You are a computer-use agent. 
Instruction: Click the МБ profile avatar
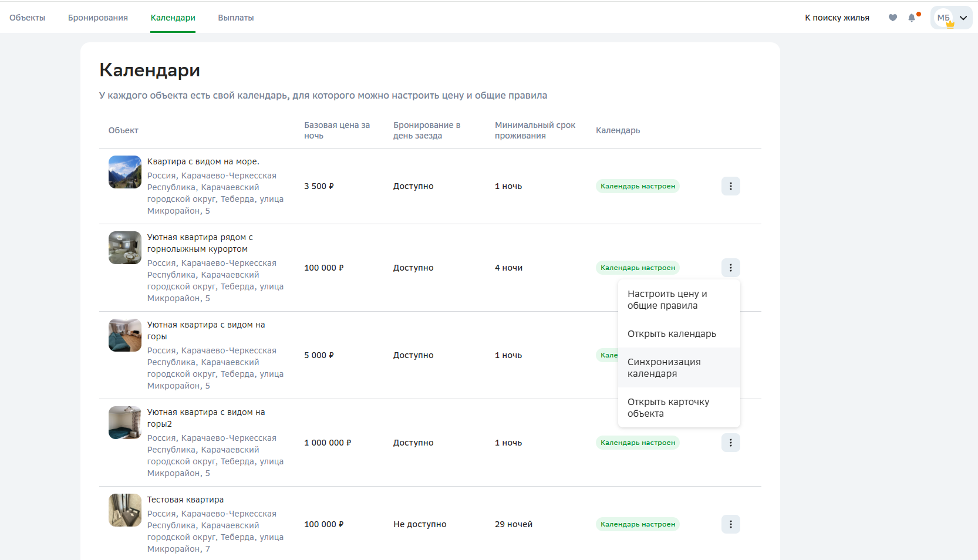point(943,18)
